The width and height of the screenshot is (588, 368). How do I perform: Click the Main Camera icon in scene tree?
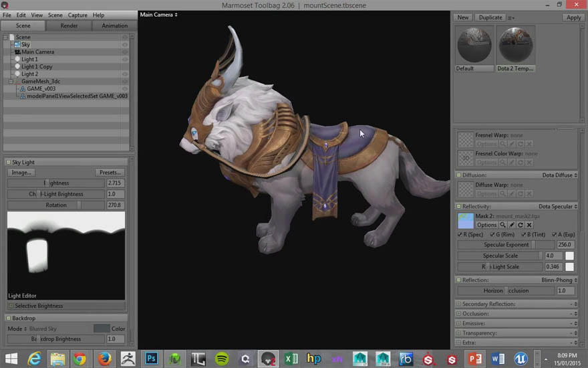click(x=17, y=52)
